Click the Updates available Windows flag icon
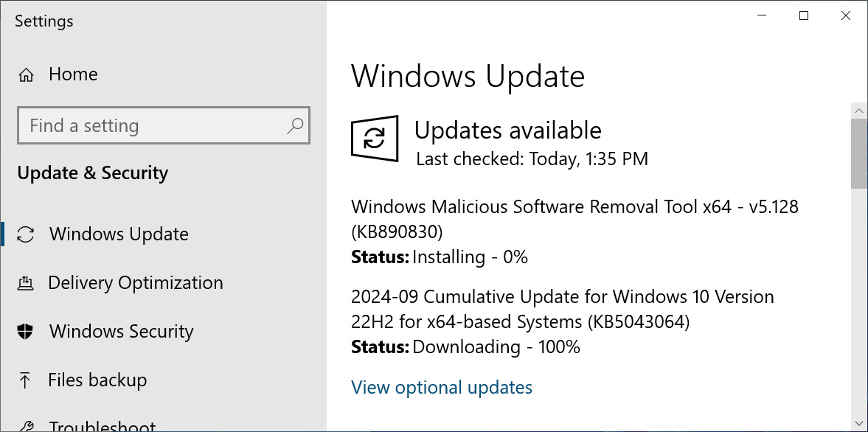 pyautogui.click(x=375, y=139)
